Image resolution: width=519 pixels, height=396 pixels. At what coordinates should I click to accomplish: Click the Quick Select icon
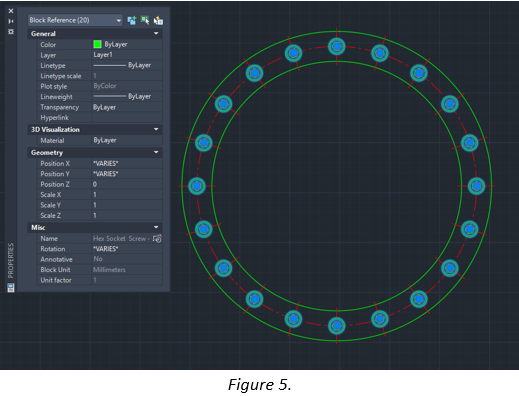pyautogui.click(x=158, y=20)
